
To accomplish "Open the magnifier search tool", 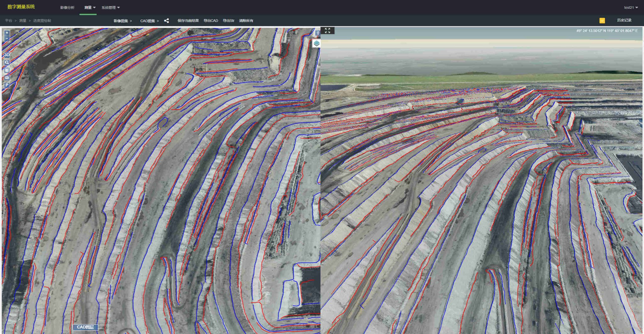I will (7, 62).
